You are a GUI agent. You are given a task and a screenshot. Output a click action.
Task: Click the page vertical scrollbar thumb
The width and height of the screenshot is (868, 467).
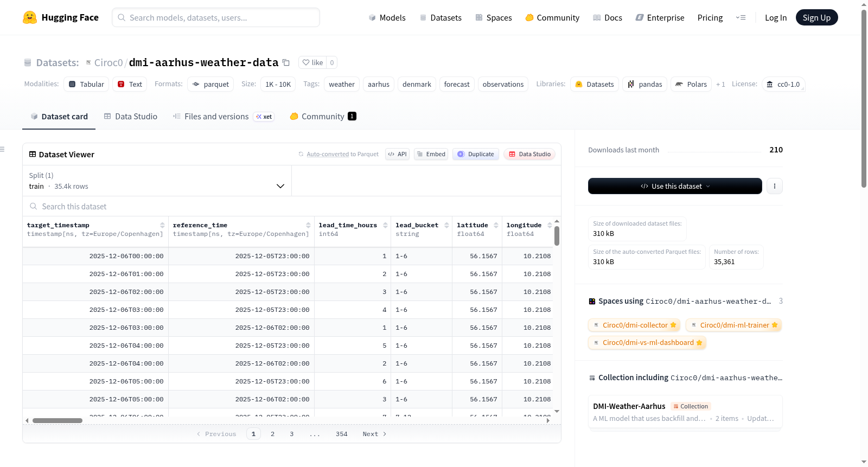[x=864, y=99]
